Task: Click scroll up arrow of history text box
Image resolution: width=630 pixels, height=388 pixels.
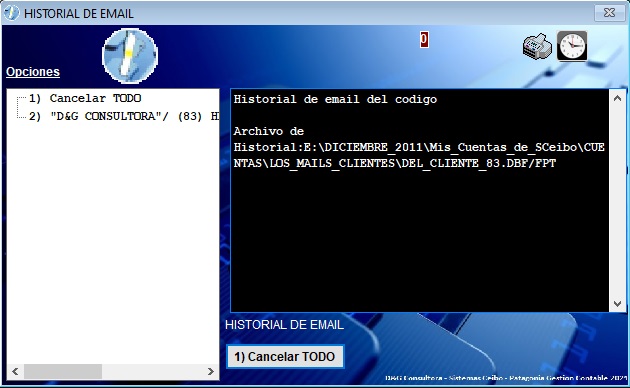Action: pyautogui.click(x=618, y=98)
